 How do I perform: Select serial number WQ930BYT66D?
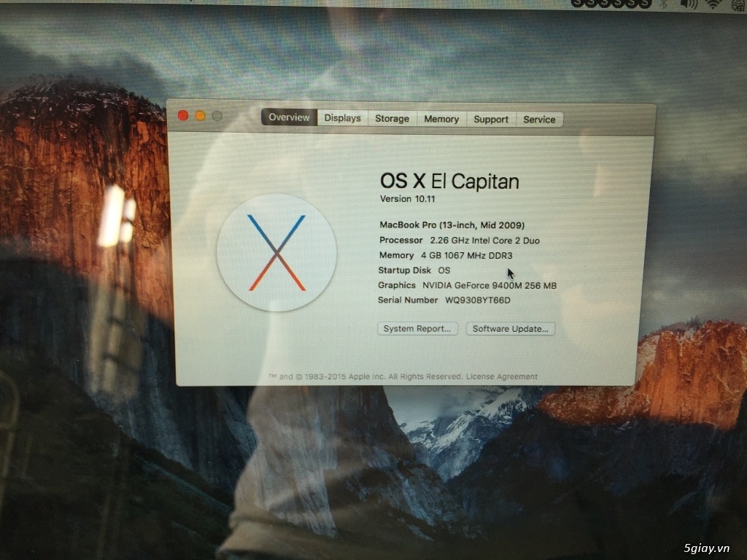pos(477,300)
